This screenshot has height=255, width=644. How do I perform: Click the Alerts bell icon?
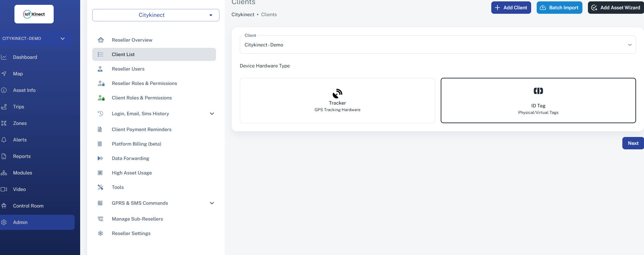click(x=4, y=140)
